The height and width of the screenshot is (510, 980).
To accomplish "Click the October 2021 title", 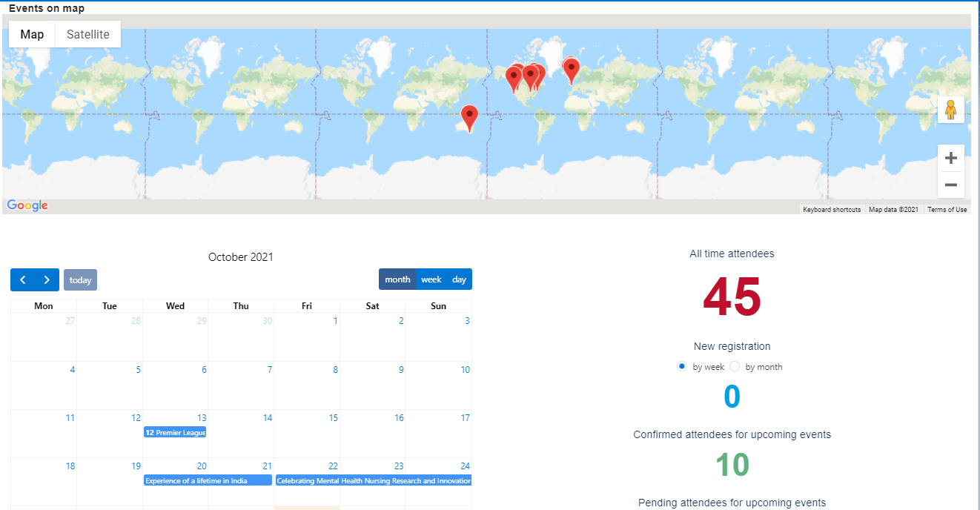I will [x=241, y=257].
